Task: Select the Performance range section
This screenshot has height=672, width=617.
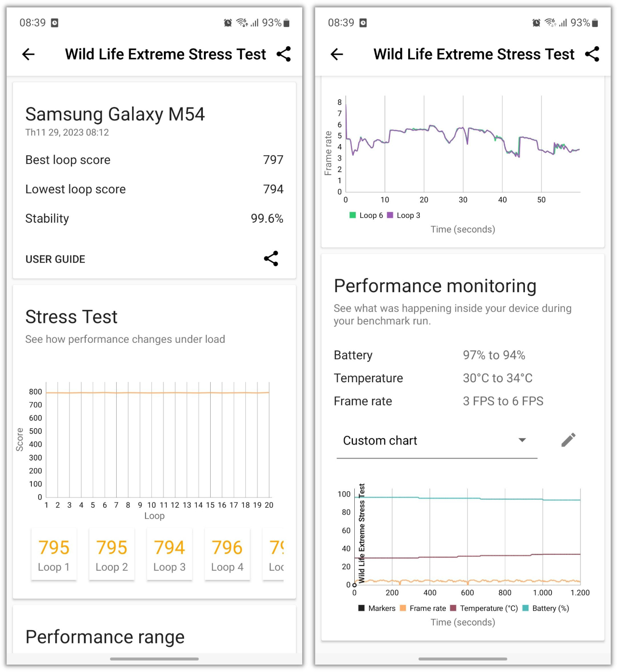Action: [x=105, y=637]
